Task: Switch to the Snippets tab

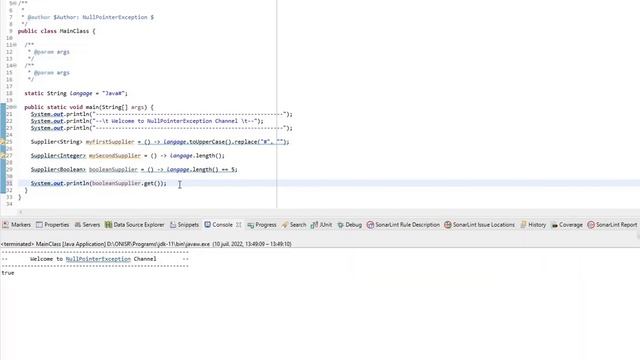Action: point(184,224)
